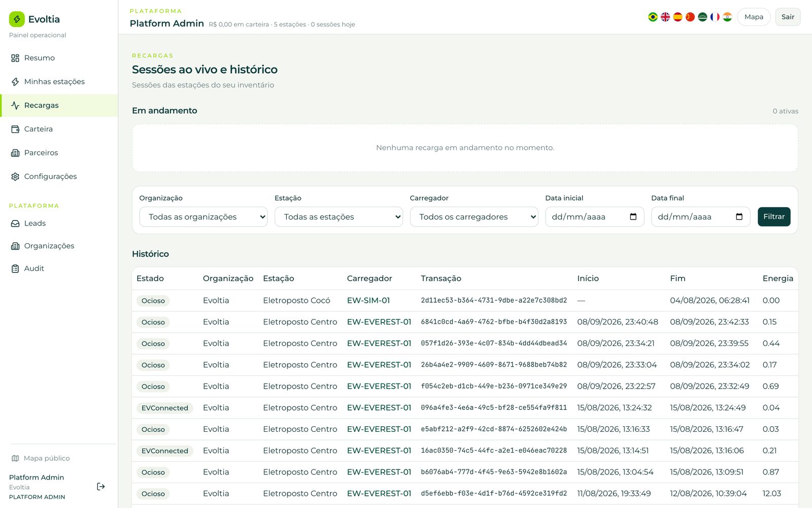Screen dimensions: 812x508
Task: Click the Eletroposto Cocó station cell
Action: point(296,301)
